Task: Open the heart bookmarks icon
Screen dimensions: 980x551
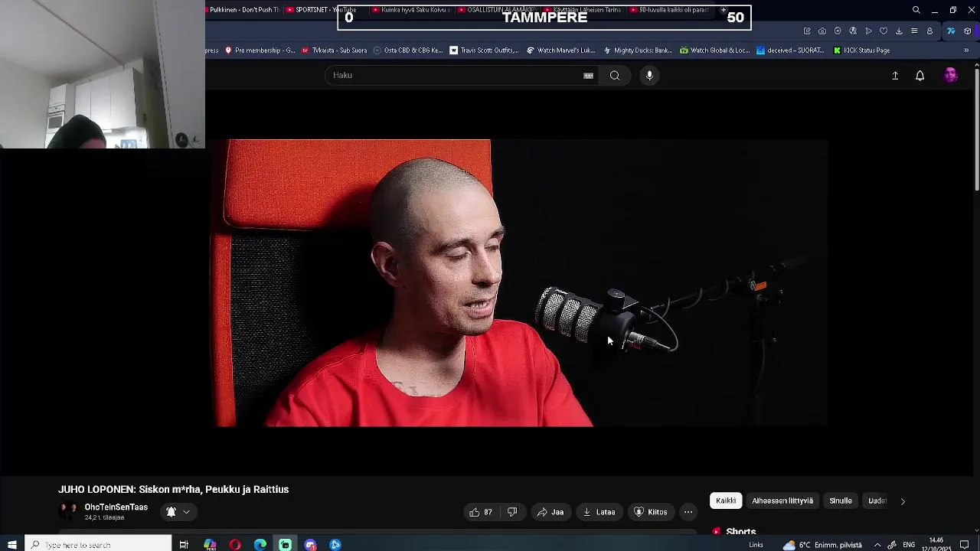Action: [884, 31]
